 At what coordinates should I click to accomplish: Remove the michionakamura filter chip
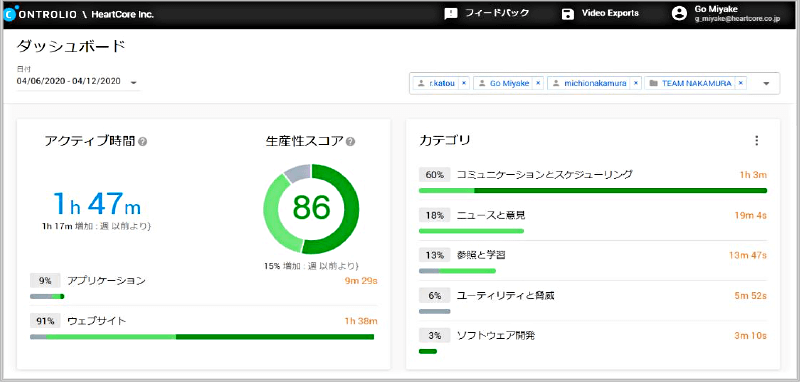pyautogui.click(x=635, y=83)
